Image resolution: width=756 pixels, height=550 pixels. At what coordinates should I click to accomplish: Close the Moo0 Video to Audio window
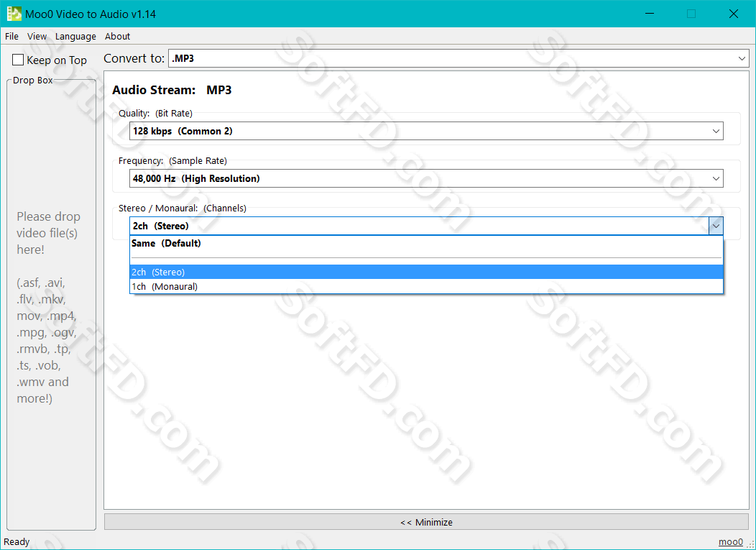tap(733, 14)
